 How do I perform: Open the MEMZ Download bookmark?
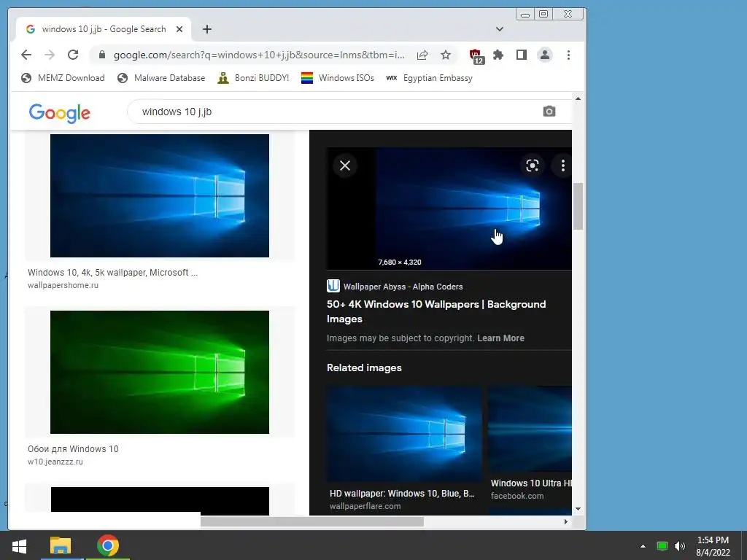[63, 78]
